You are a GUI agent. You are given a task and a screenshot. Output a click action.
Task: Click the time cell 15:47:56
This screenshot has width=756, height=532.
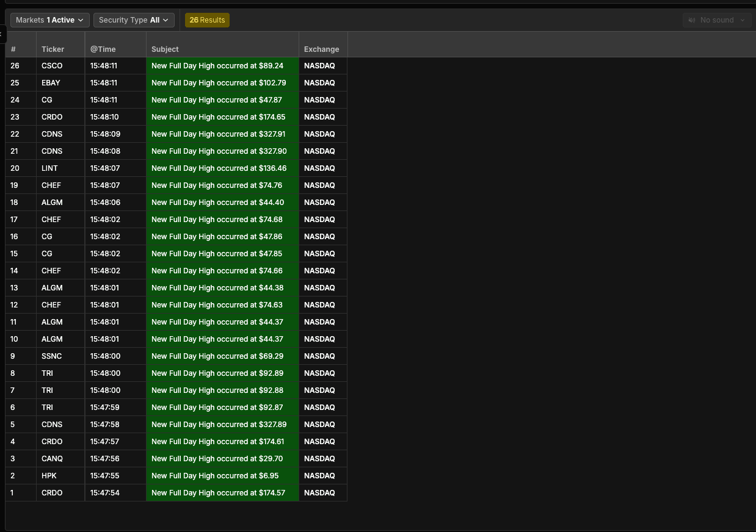(115, 459)
